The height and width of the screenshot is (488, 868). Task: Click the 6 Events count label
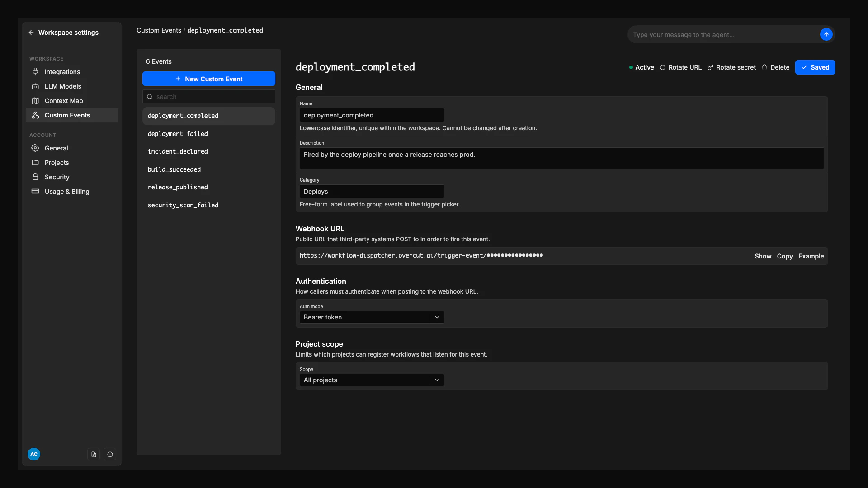159,61
